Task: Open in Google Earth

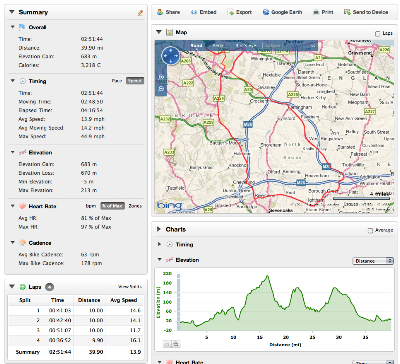Action: (282, 12)
